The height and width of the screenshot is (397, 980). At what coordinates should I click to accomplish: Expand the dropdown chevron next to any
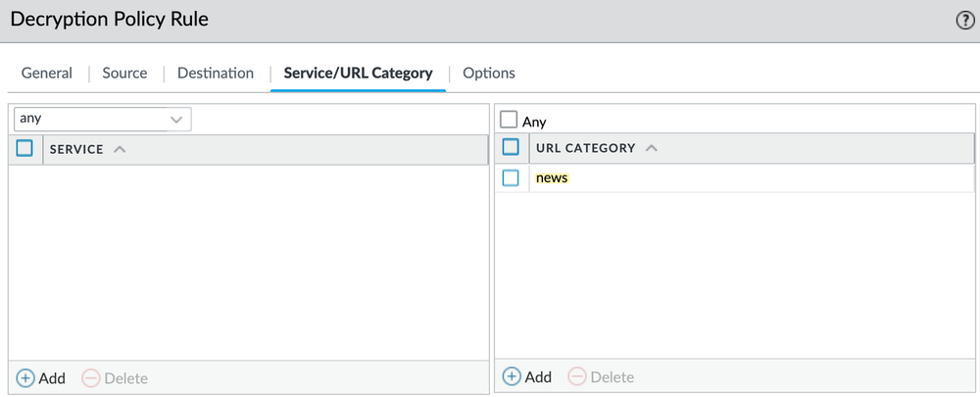[176, 119]
